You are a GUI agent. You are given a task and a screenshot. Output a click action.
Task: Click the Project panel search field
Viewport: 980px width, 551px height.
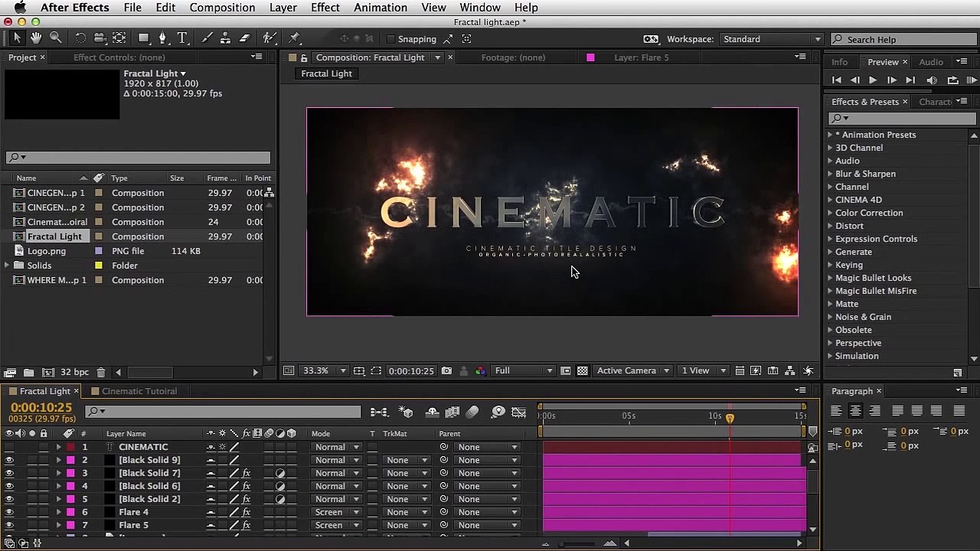pyautogui.click(x=138, y=158)
